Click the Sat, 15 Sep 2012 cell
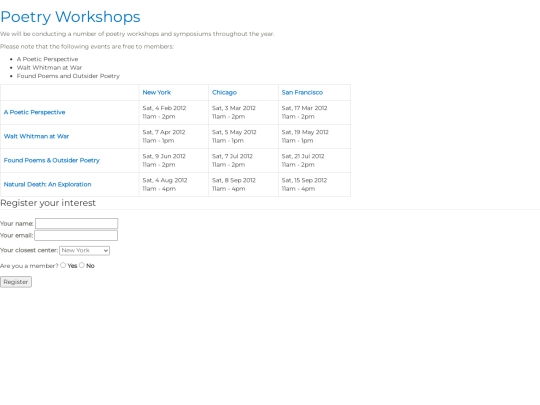540x405 pixels. [314, 185]
